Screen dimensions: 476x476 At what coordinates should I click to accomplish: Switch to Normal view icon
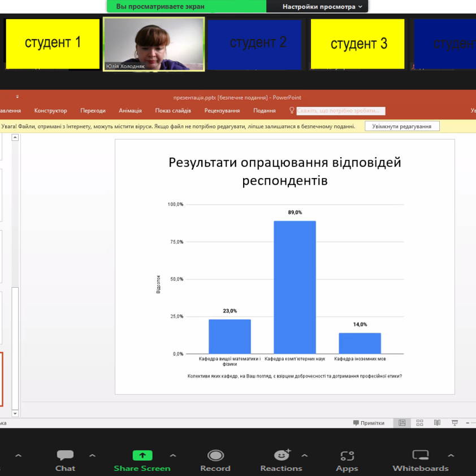tap(402, 423)
